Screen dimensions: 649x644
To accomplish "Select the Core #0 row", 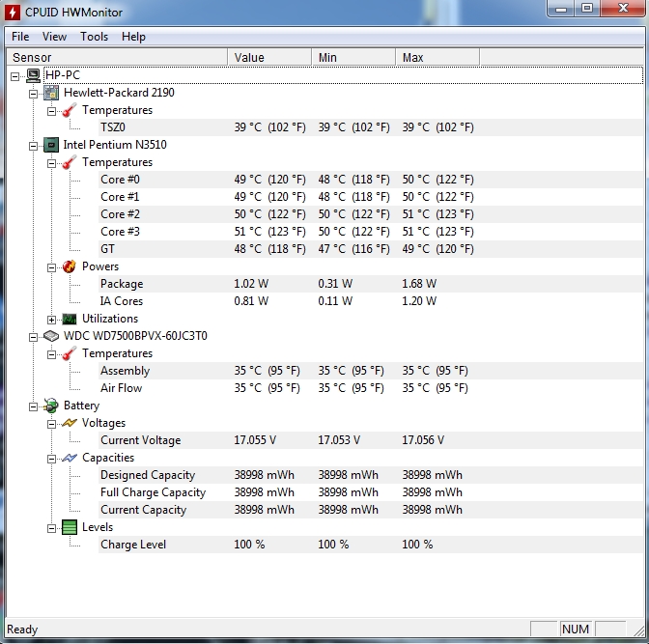I will [x=371, y=180].
